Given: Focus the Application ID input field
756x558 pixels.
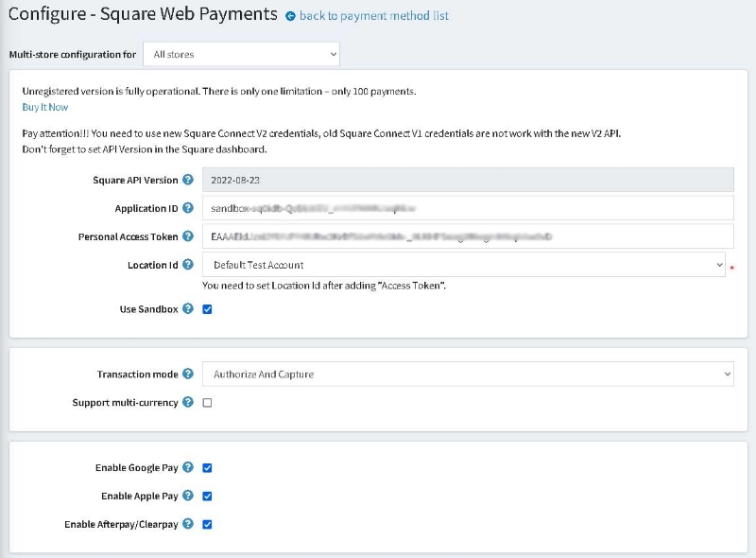Looking at the screenshot, I should 468,208.
